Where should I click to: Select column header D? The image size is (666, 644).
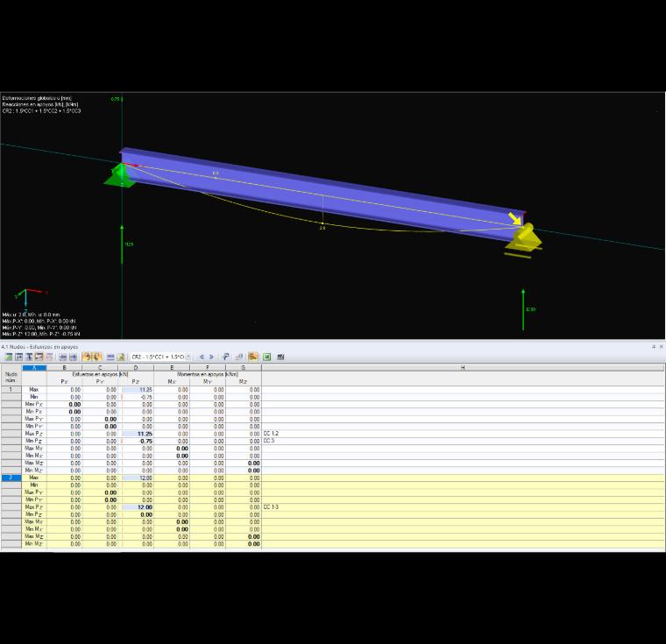click(x=136, y=367)
